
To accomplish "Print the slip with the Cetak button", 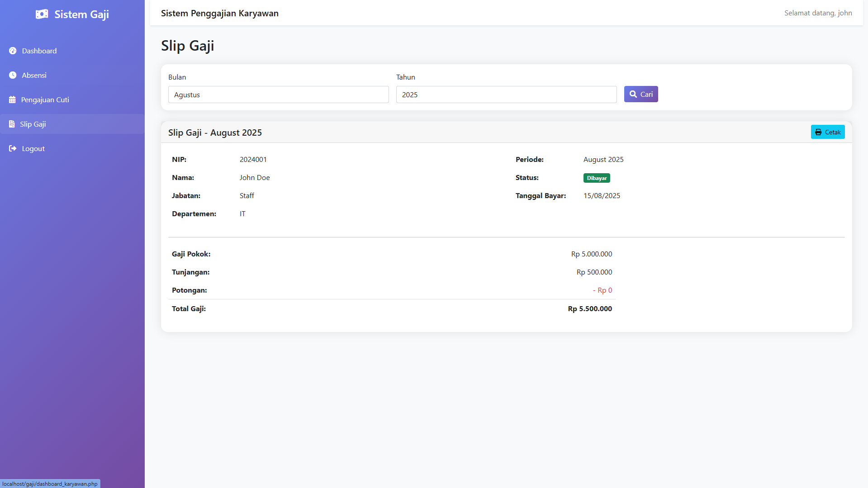I will [x=827, y=132].
